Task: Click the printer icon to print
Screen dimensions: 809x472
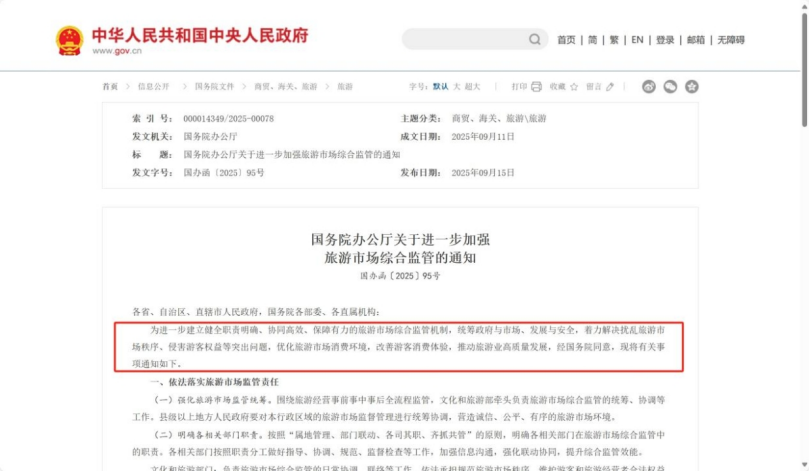Action: tap(536, 87)
